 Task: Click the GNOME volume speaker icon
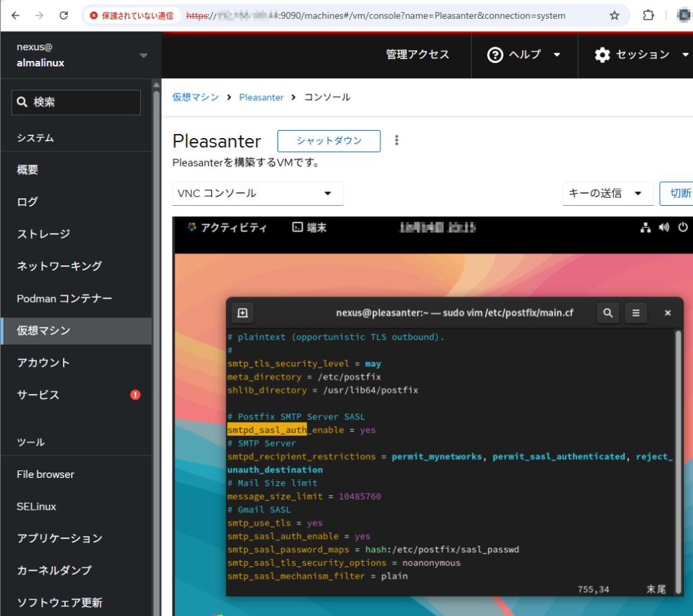point(664,227)
